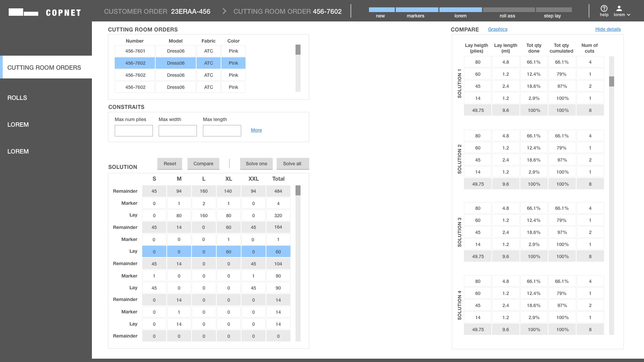Click the Num of cuts column header
This screenshot has width=644, height=362.
coord(589,48)
